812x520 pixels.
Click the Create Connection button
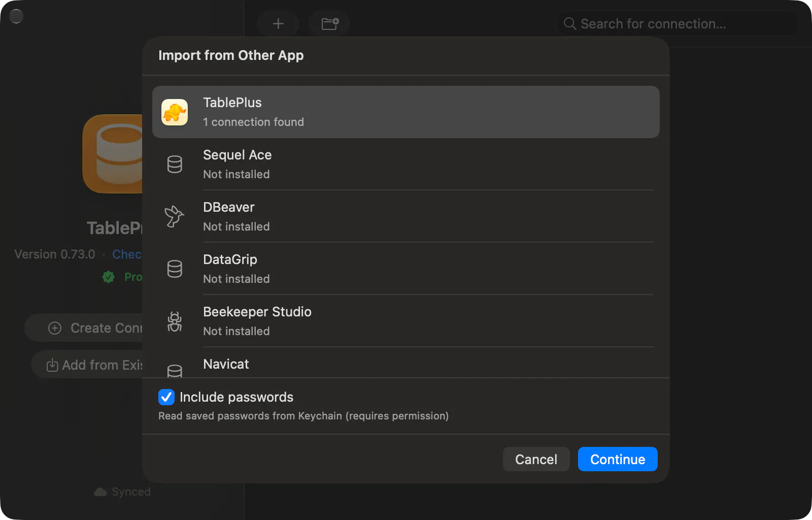(x=84, y=328)
